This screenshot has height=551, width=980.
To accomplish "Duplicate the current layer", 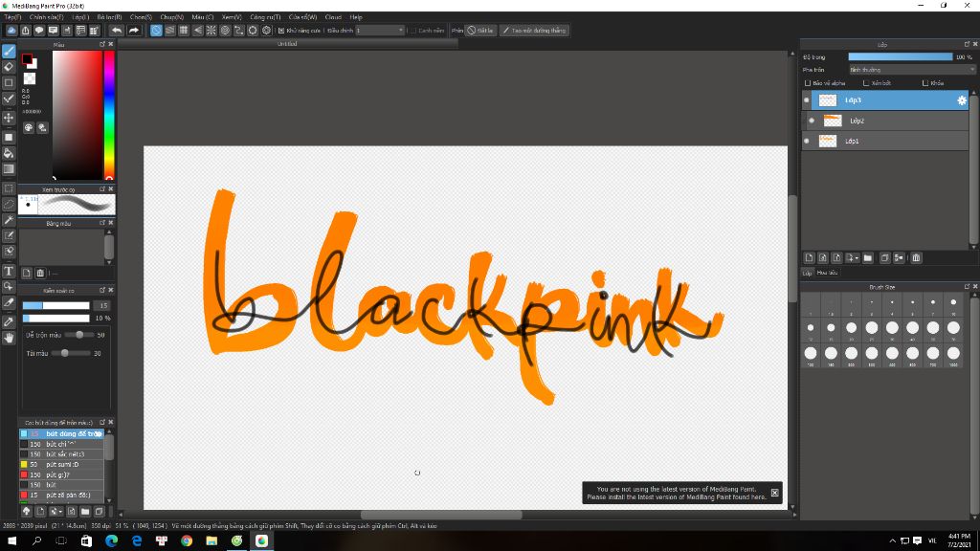I will click(x=885, y=258).
